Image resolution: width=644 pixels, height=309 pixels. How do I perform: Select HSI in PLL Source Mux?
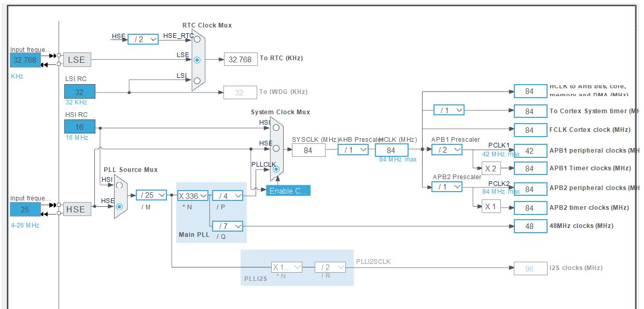click(120, 185)
